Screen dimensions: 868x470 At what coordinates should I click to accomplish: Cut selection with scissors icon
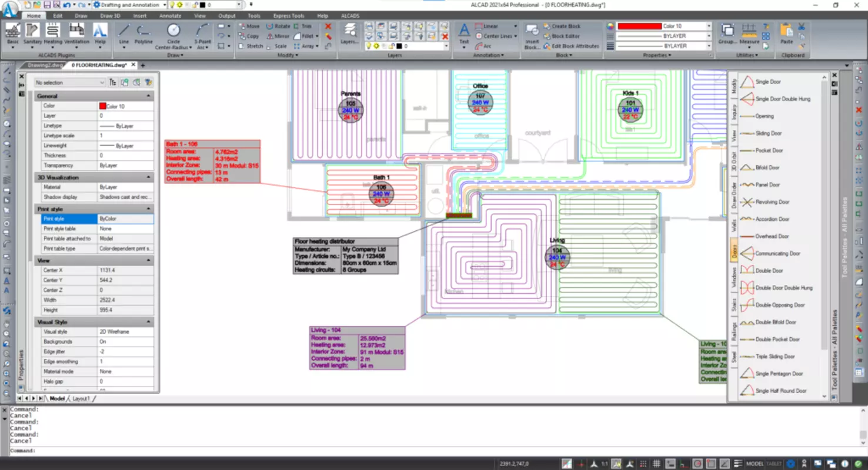[x=801, y=27]
